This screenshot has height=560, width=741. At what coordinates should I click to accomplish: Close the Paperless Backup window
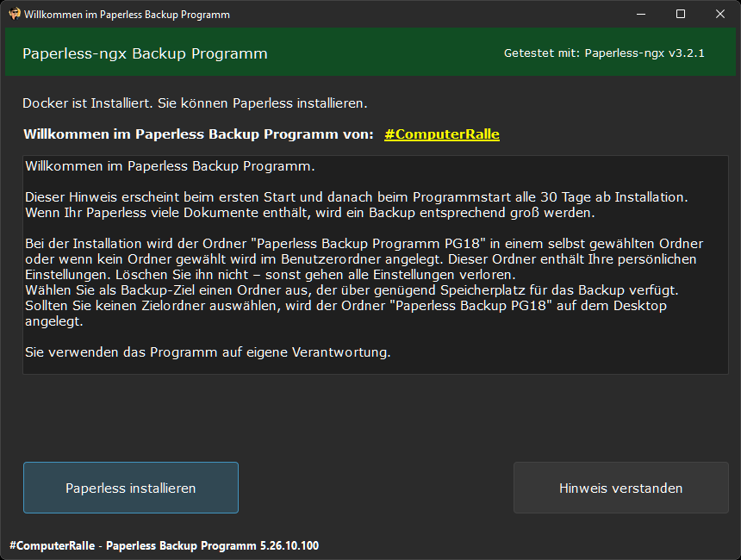click(719, 14)
